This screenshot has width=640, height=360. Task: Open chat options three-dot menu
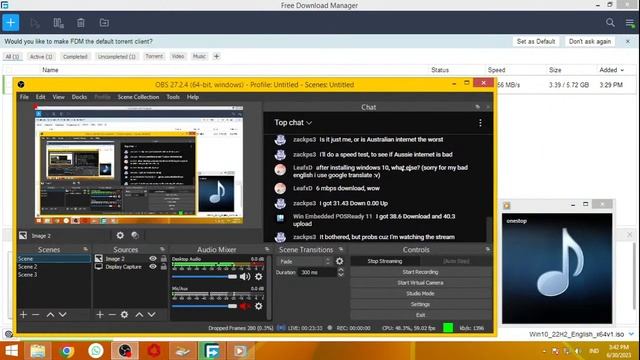[x=480, y=123]
